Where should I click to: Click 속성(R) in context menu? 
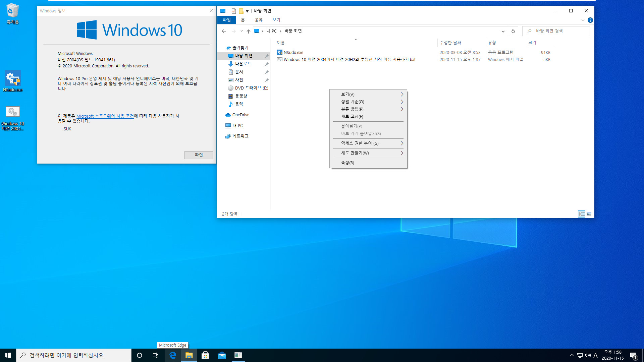coord(368,163)
